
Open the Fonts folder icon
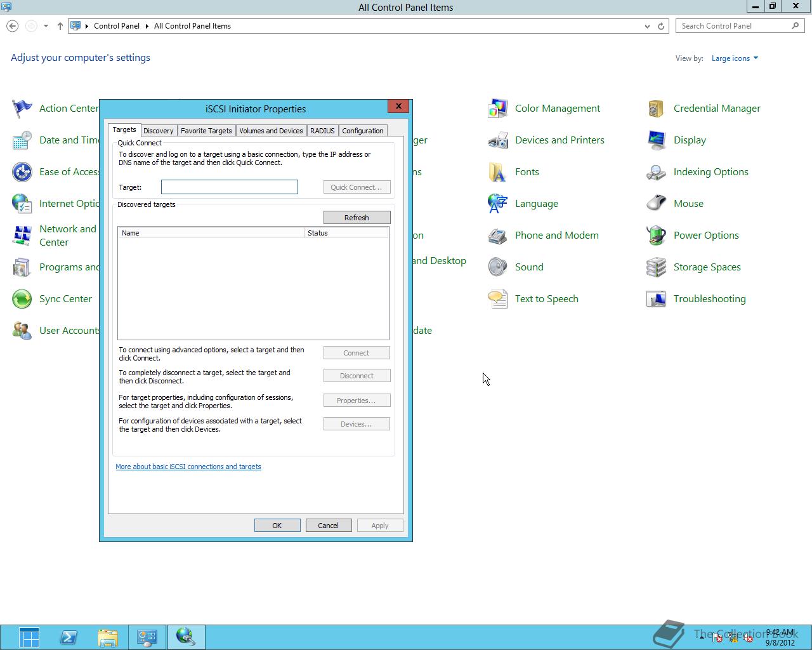[498, 172]
